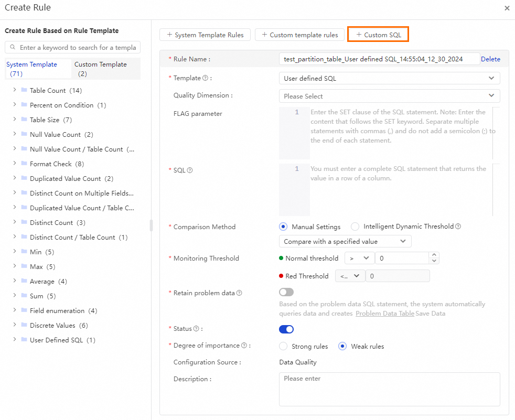Open the Quality Dimension dropdown
The height and width of the screenshot is (420, 515).
(389, 96)
